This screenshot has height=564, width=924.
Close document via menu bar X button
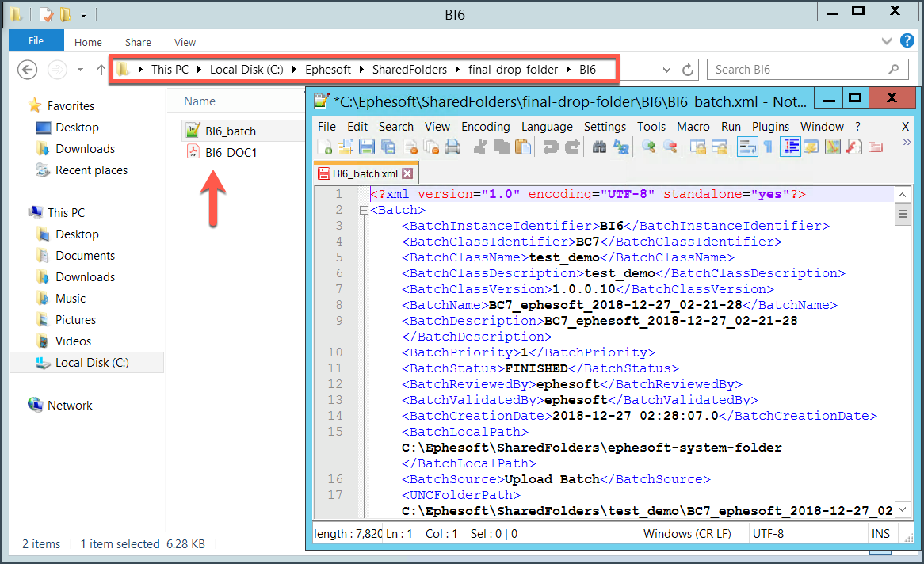[x=906, y=127]
